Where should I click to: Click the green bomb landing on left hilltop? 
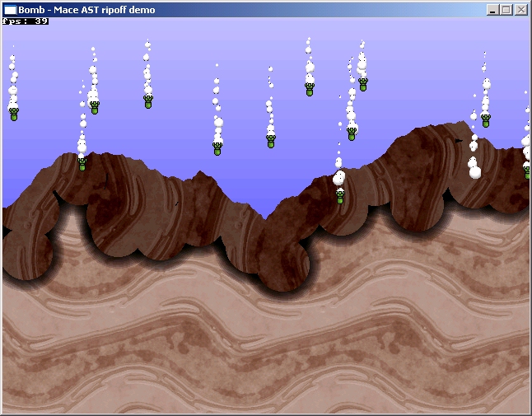pos(82,164)
